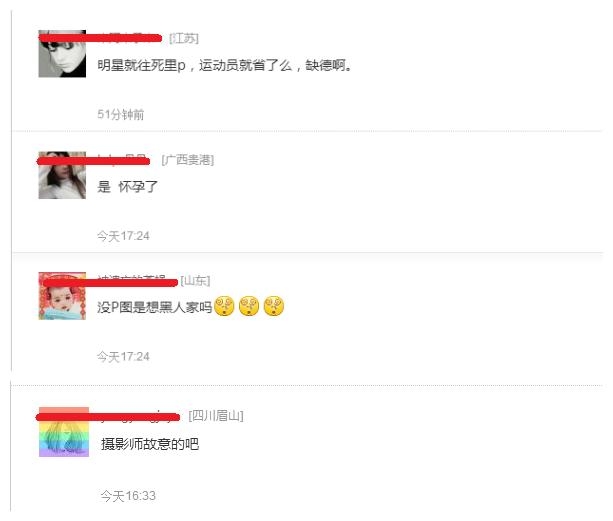The image size is (613, 521).
Task: Click the 51分钟前 timestamp
Action: tap(121, 114)
